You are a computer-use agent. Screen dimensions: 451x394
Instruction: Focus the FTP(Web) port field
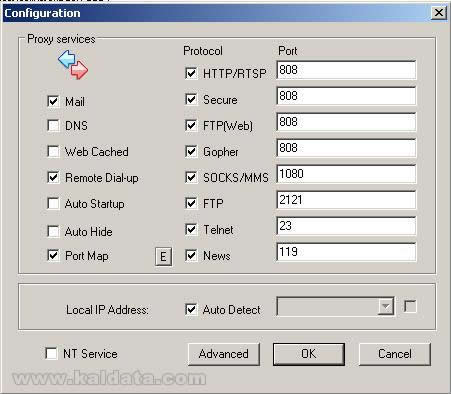pyautogui.click(x=346, y=122)
